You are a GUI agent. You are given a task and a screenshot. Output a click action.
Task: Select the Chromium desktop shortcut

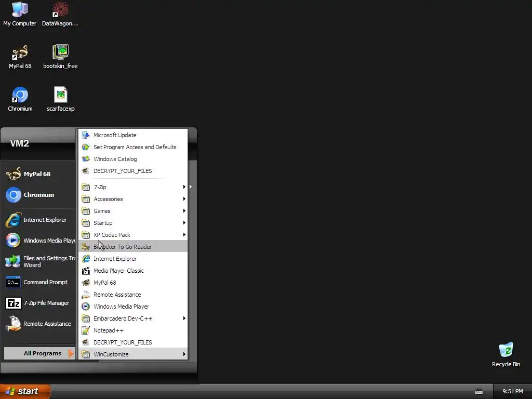(x=20, y=99)
